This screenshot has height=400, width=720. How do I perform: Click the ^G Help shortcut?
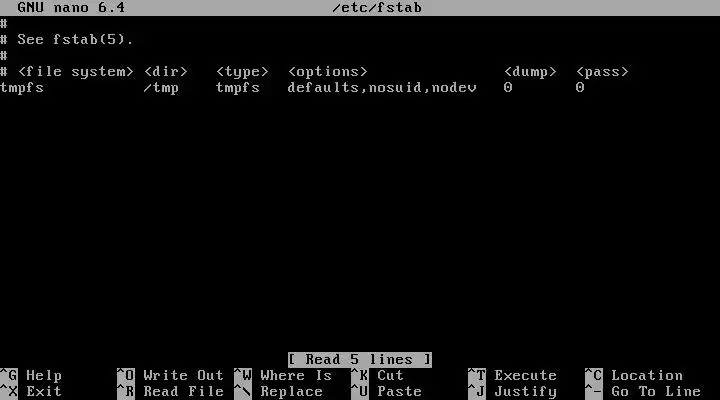pyautogui.click(x=31, y=376)
